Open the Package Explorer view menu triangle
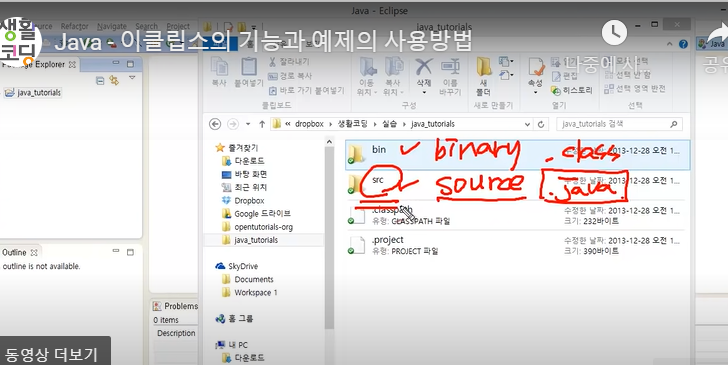 [x=132, y=78]
